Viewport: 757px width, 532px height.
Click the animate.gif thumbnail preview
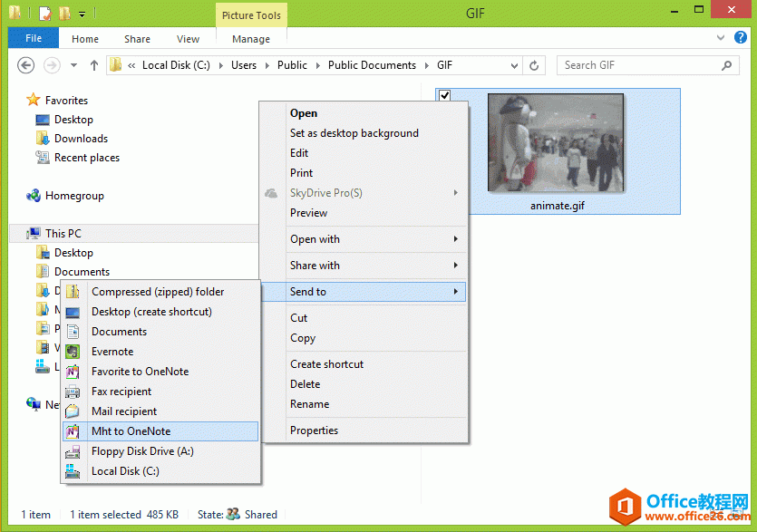pyautogui.click(x=556, y=141)
